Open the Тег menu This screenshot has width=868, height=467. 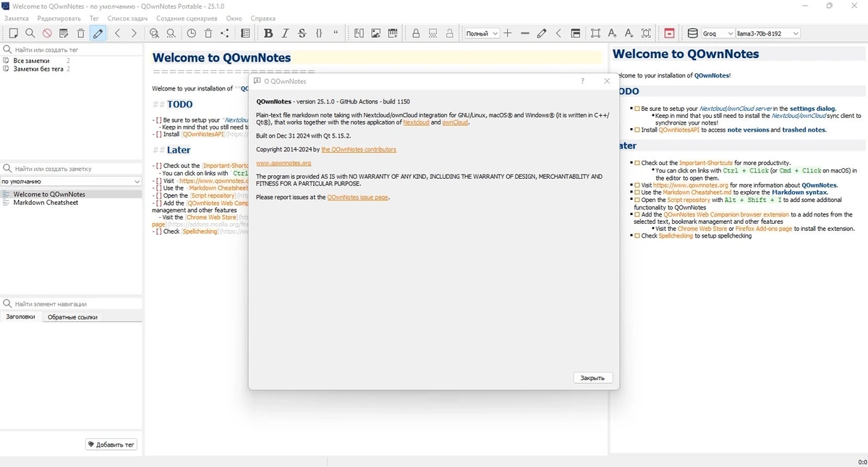click(x=94, y=18)
